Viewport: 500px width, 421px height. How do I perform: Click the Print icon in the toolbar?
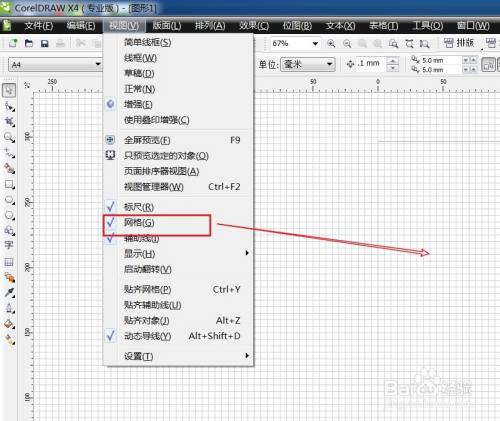[60, 43]
